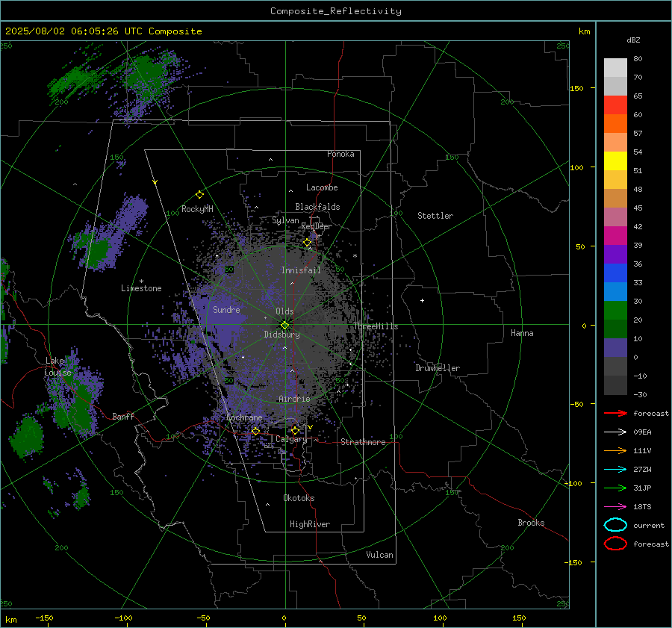Screen dimensions: 672x628
Task: Click the Airdrie city label
Action: (x=294, y=399)
